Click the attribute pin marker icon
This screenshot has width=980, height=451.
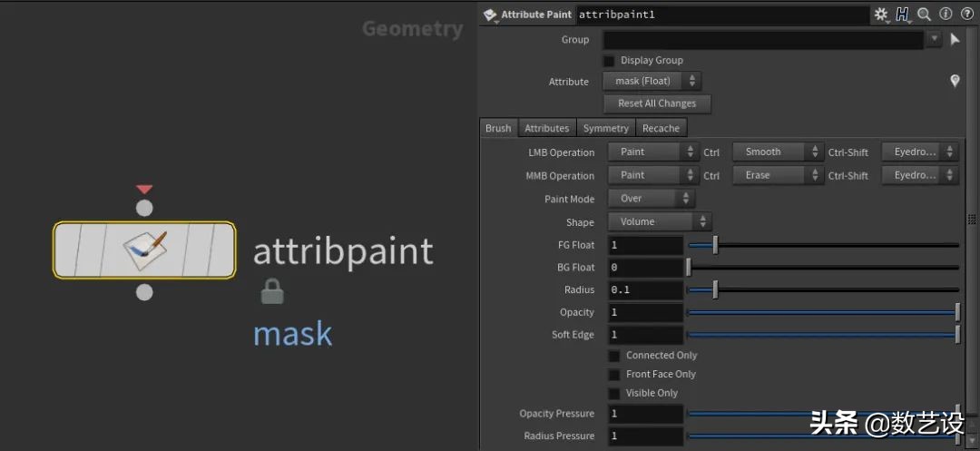tap(955, 82)
